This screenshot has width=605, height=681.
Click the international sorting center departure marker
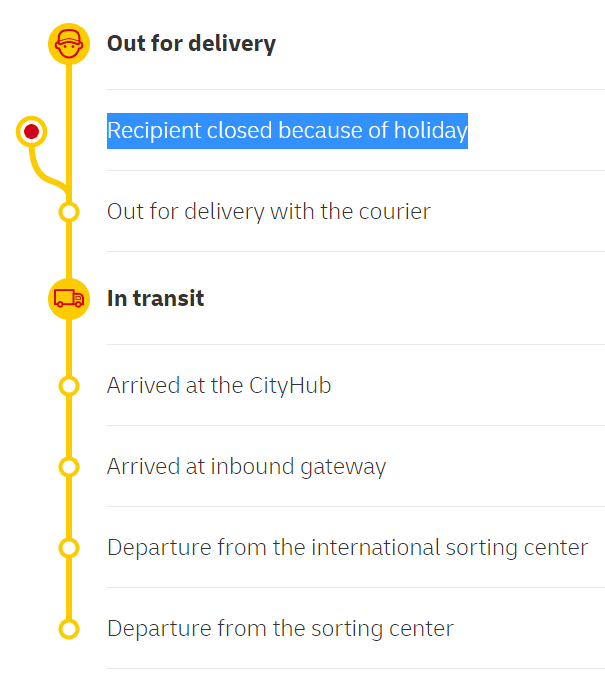68,548
